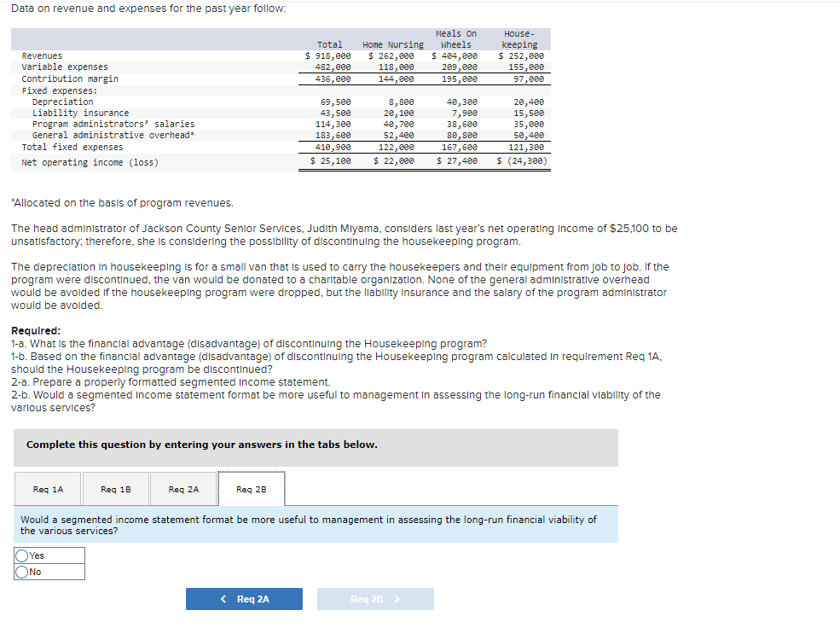Click the Variable expenses row label
This screenshot has height=628, width=840.
pos(65,67)
